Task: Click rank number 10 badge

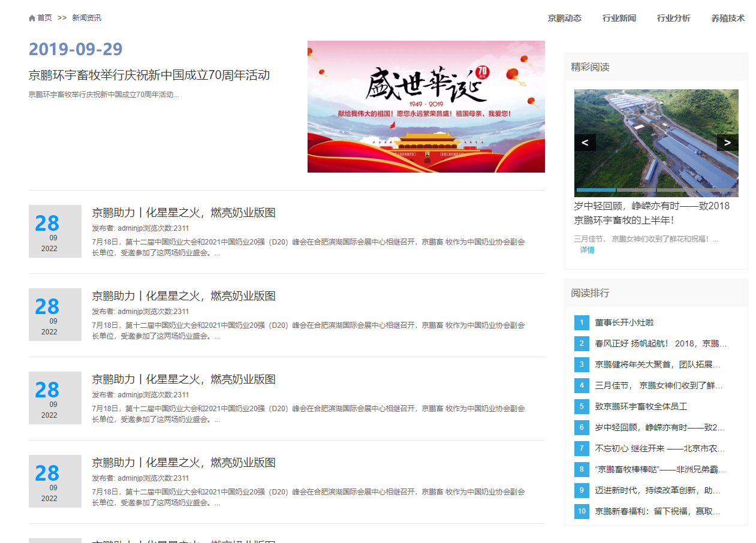Action: tap(582, 511)
